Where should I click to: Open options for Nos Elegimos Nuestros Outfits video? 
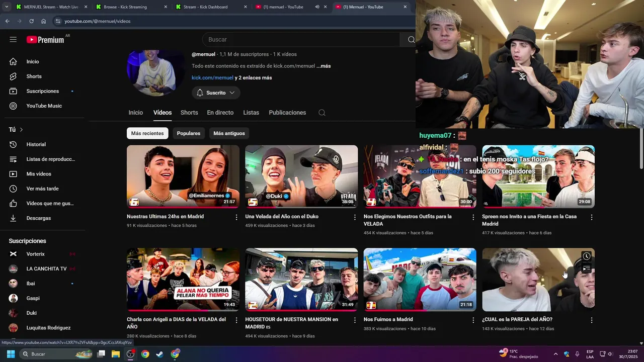pos(473,217)
